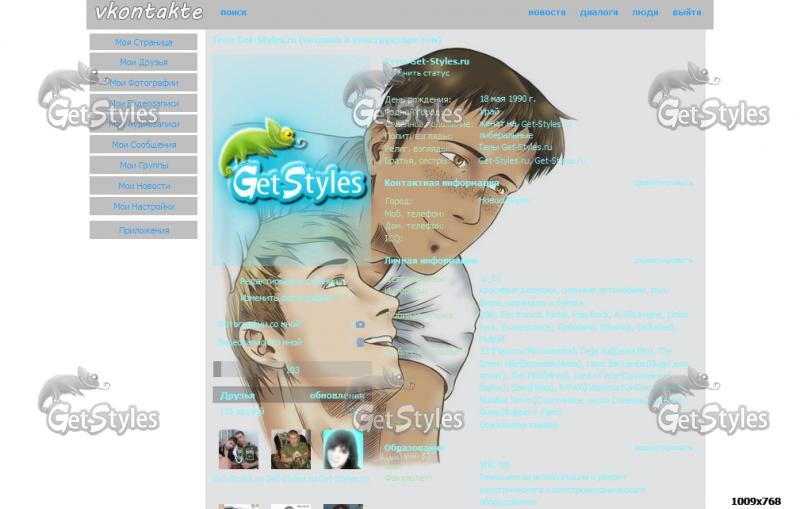The image size is (800, 509).
Task: Open third friend's avatar with cyan background
Action: pyautogui.click(x=342, y=450)
